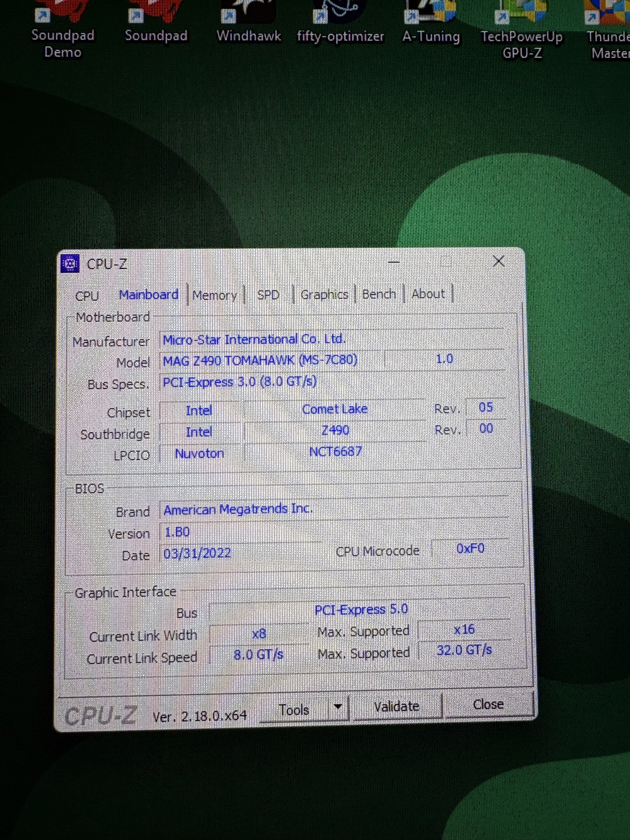Open the A-Tuning desktop shortcut
This screenshot has width=630, height=840.
tap(431, 23)
